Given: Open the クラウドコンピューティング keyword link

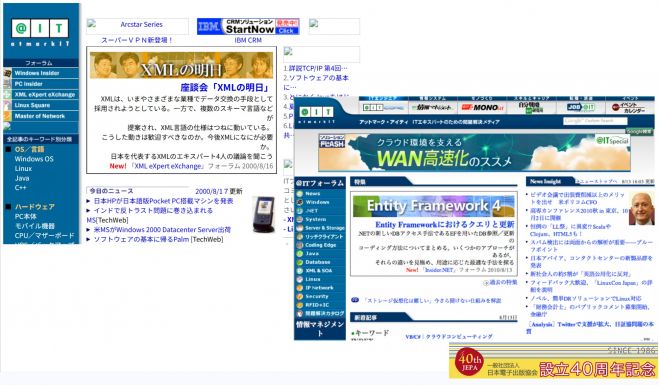Looking at the screenshot, I should click(459, 337).
